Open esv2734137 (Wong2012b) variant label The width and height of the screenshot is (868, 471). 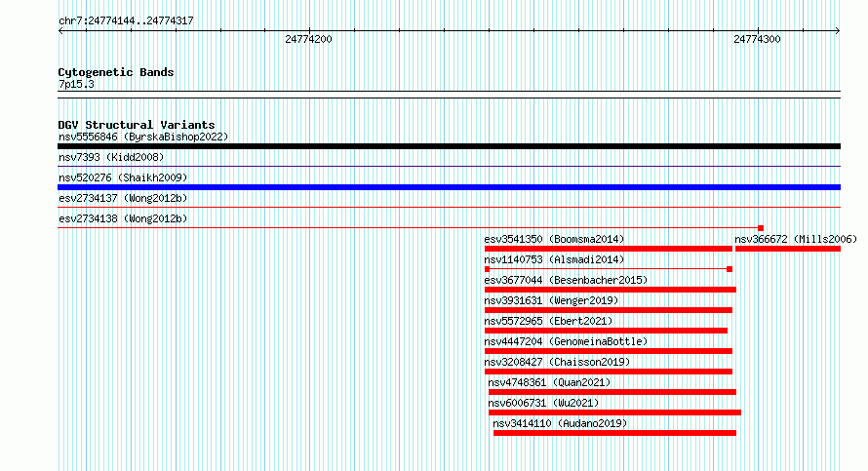[x=123, y=198]
